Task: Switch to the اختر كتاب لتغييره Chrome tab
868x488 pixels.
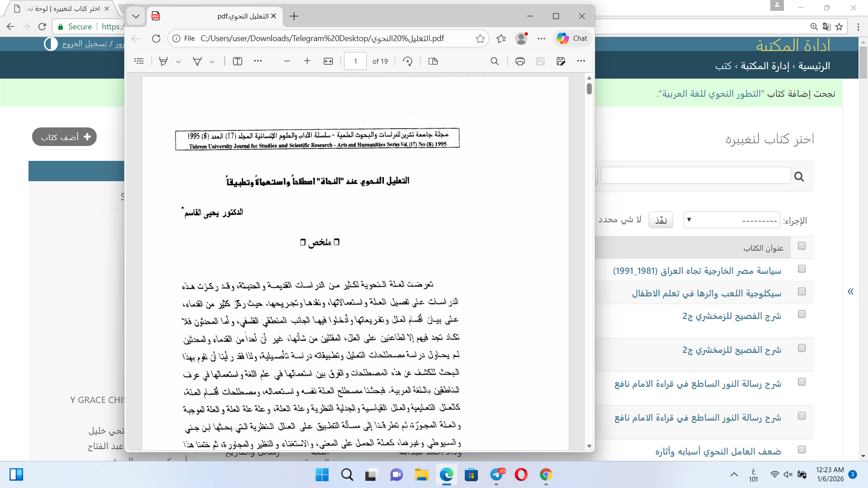Action: [62, 9]
